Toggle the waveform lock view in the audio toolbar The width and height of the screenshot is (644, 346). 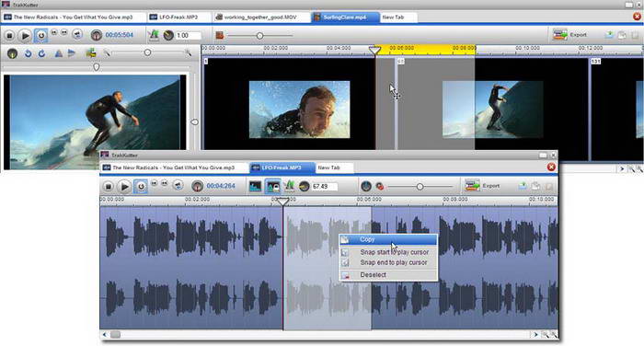click(x=272, y=187)
